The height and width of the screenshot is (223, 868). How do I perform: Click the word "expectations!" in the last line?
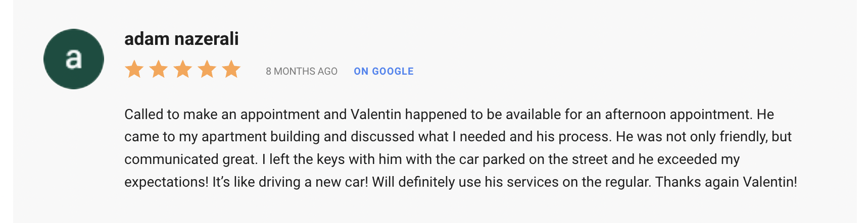coord(166,182)
